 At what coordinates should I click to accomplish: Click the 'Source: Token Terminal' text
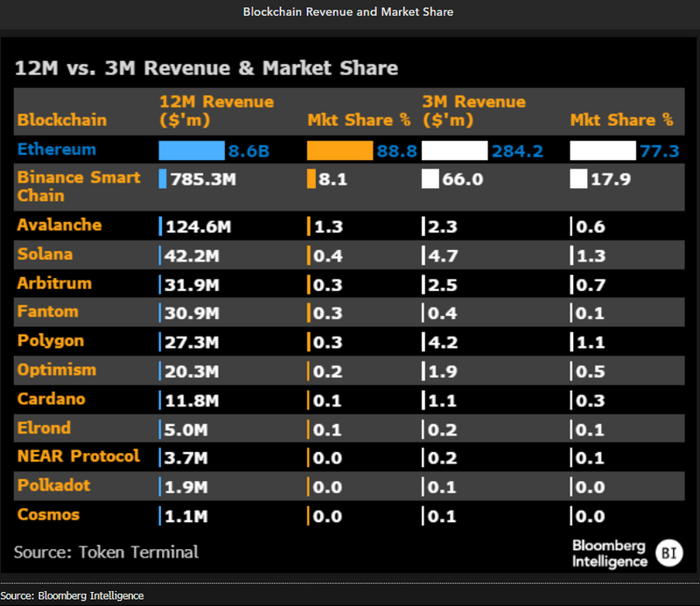tap(106, 552)
